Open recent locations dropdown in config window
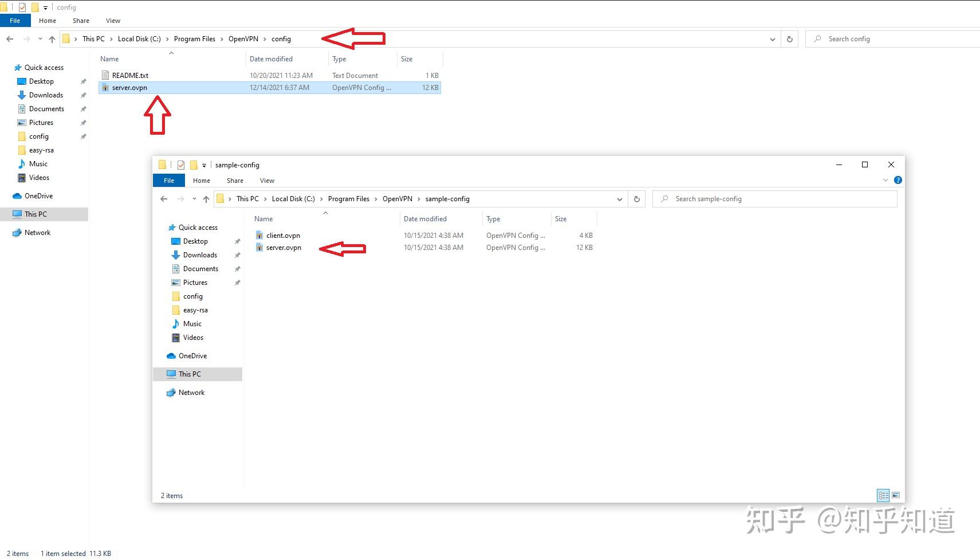This screenshot has width=980, height=560. pyautogui.click(x=40, y=39)
